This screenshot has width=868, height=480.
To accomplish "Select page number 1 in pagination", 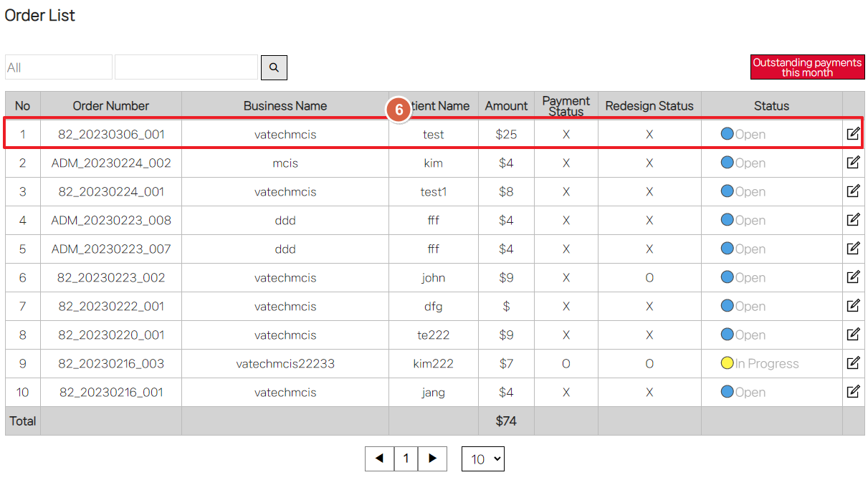I will 406,459.
